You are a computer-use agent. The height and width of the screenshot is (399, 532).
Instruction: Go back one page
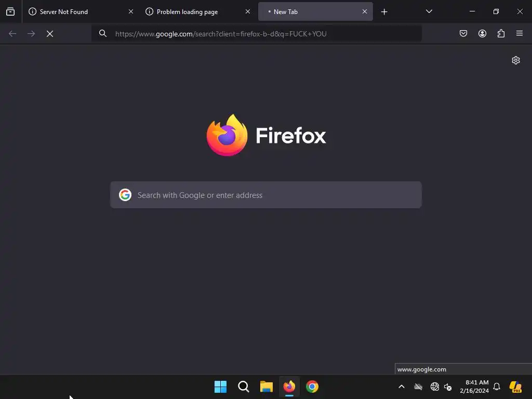(x=12, y=34)
